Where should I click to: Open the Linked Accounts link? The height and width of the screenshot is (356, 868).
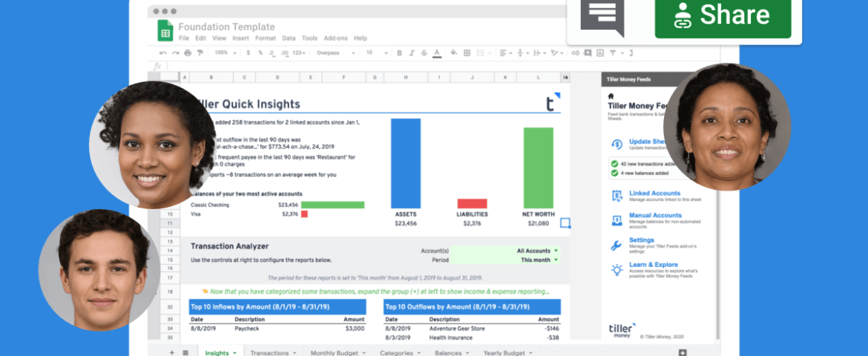(x=654, y=194)
